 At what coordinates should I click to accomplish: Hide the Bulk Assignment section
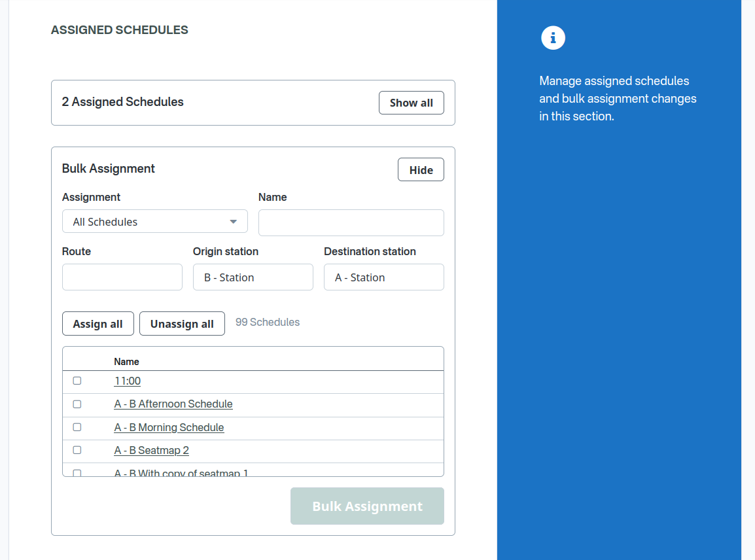(421, 169)
